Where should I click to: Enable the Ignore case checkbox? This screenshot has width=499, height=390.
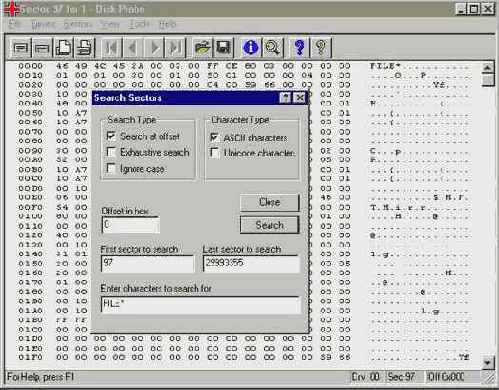pyautogui.click(x=111, y=168)
